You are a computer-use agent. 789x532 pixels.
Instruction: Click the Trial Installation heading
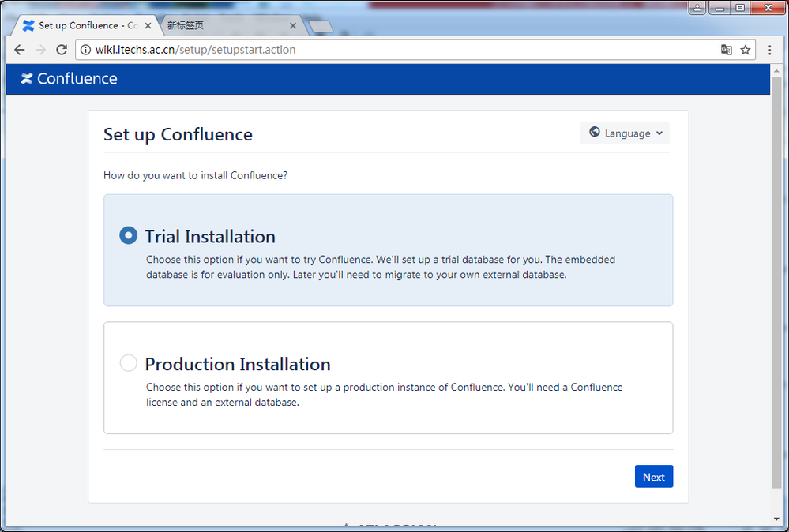(210, 236)
